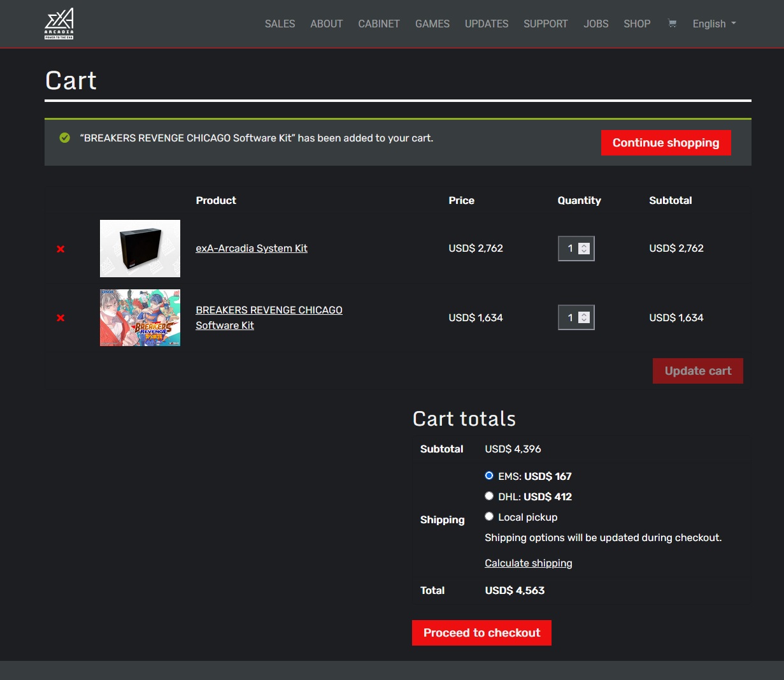Click the subtotal value USD$ 4,396
The height and width of the screenshot is (680, 784).
click(513, 449)
